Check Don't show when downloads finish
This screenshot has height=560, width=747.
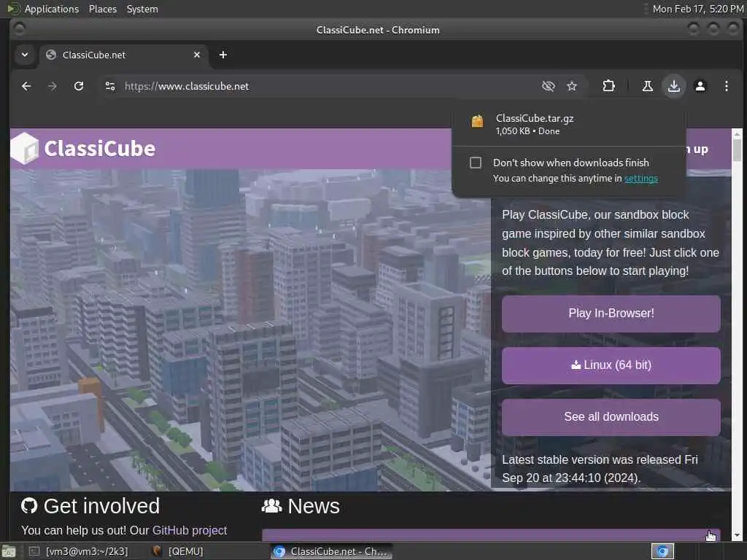coord(476,163)
